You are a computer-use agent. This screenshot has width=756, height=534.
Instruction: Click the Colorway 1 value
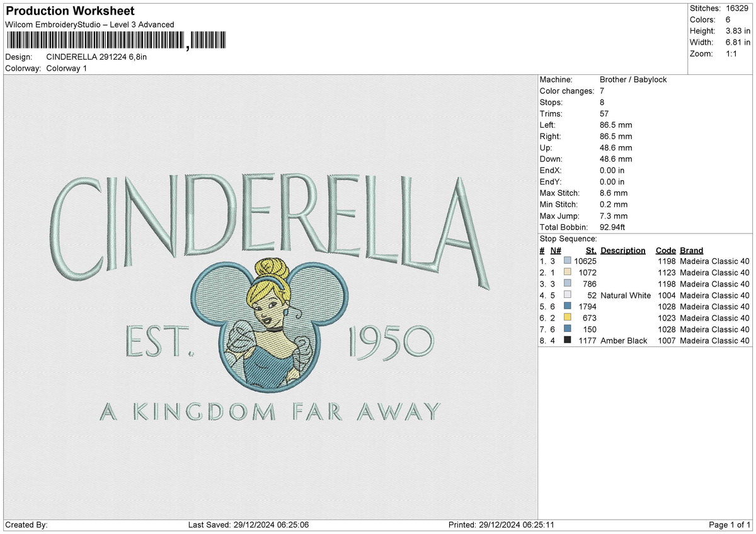(67, 68)
